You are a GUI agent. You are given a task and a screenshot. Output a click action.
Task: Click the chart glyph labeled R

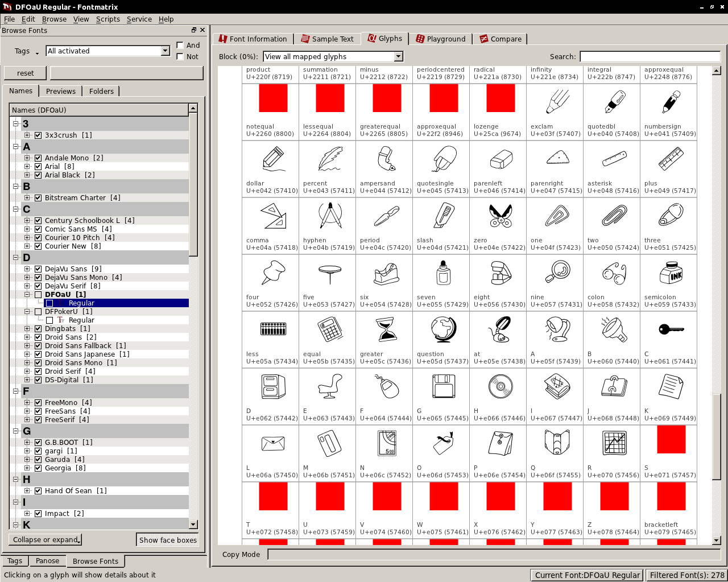click(x=614, y=443)
